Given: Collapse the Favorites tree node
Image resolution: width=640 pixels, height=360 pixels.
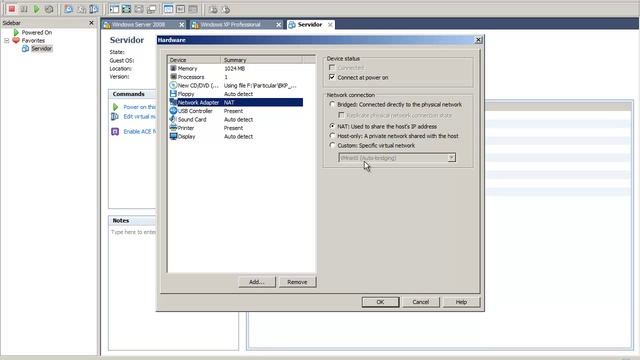Looking at the screenshot, I should 7,40.
